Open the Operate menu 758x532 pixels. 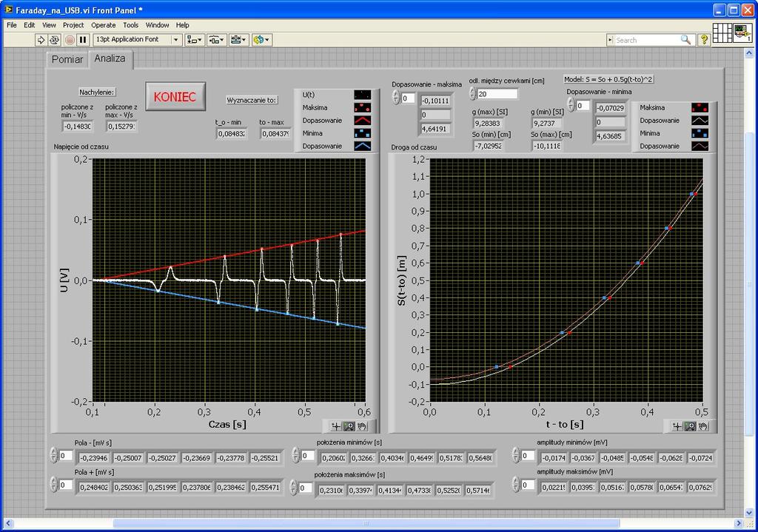pyautogui.click(x=104, y=25)
